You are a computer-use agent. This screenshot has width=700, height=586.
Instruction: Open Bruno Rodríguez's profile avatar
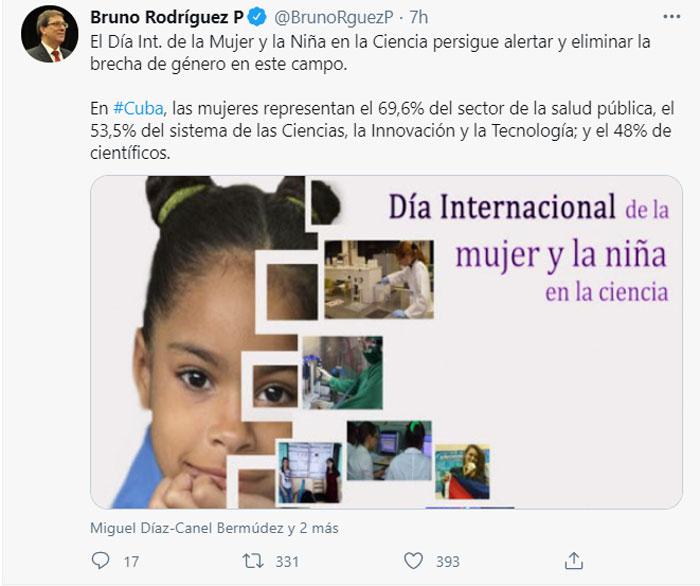[x=50, y=34]
